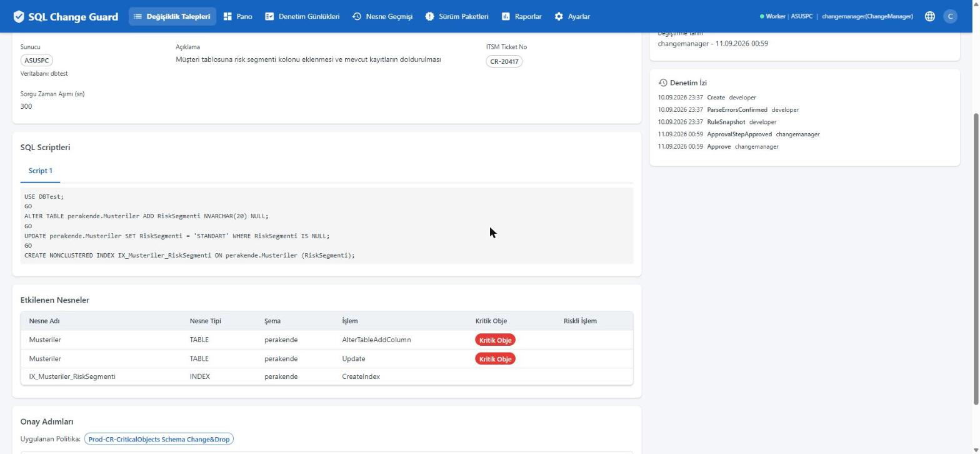Image resolution: width=980 pixels, height=454 pixels.
Task: Click the SQL Scriptleri section heading
Action: 45,148
